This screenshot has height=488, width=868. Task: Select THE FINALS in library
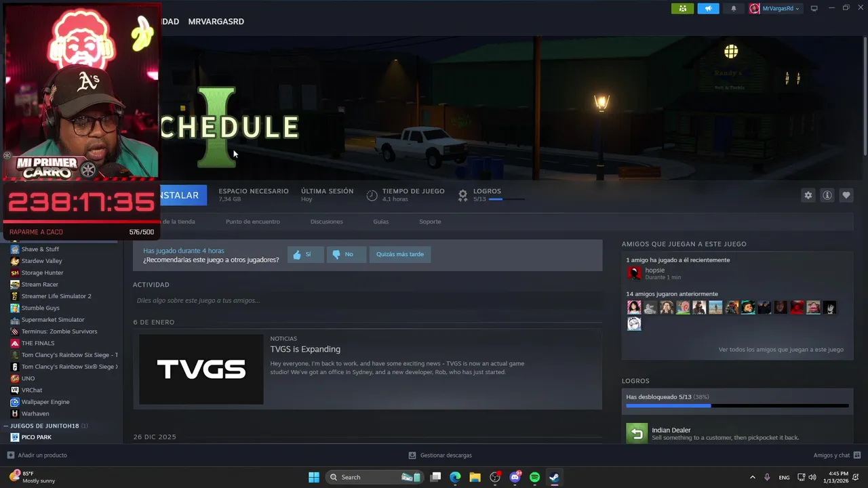[x=38, y=343]
